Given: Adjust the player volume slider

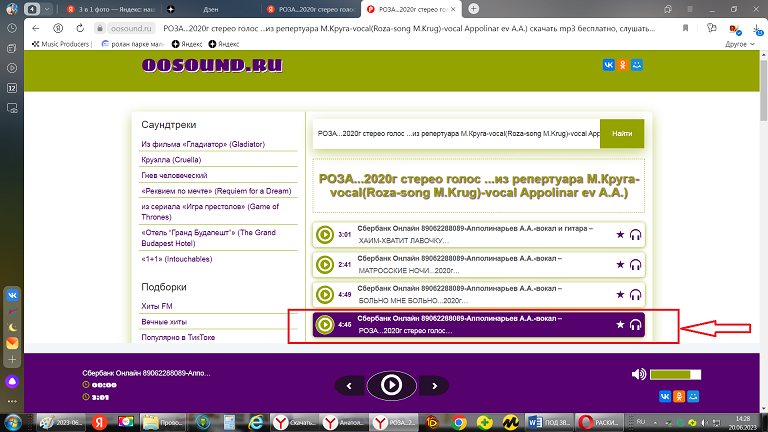Looking at the screenshot, I should (x=675, y=375).
